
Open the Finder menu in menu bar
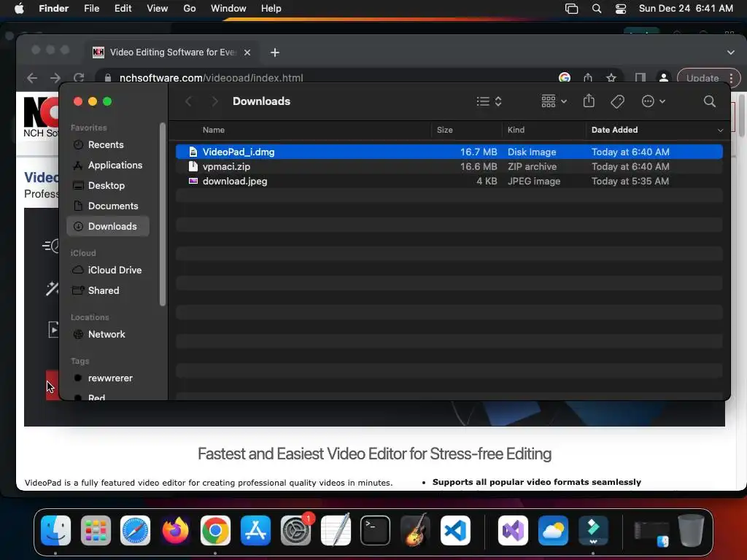click(53, 9)
